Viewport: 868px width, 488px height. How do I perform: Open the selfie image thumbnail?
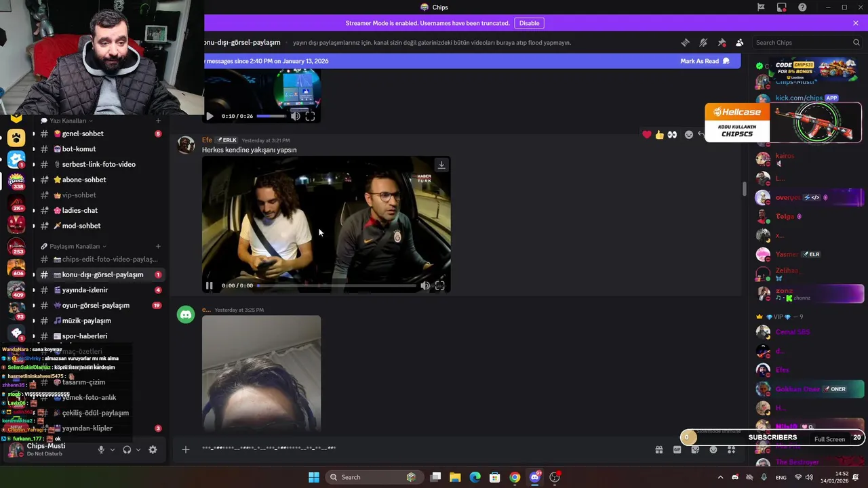point(261,373)
